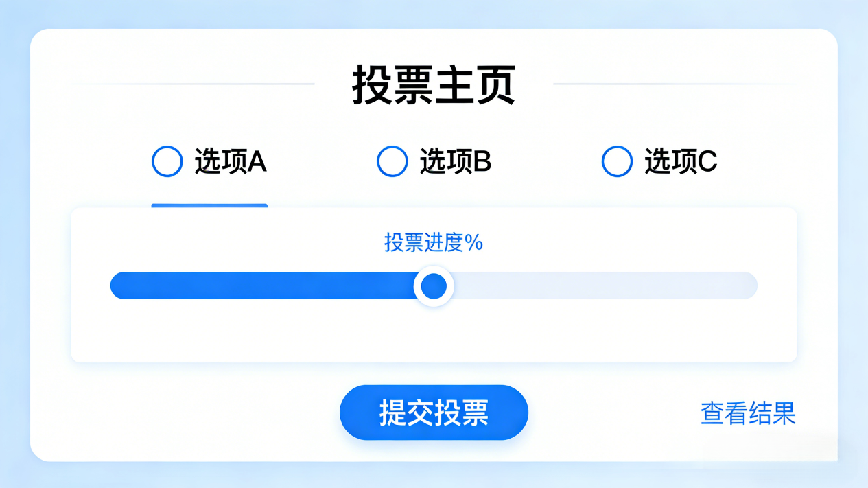Image resolution: width=868 pixels, height=488 pixels.
Task: Click the 选项B text label
Action: coord(456,162)
